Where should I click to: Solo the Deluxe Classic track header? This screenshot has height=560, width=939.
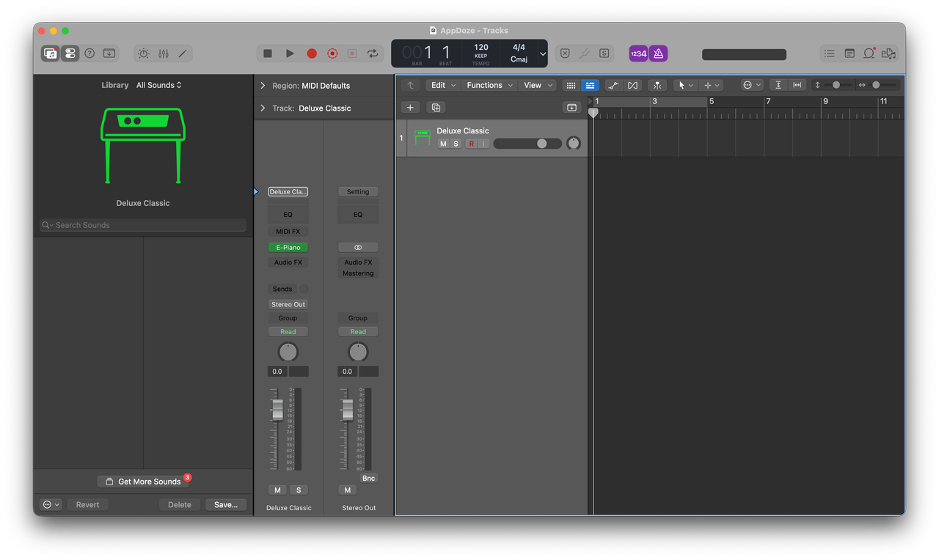click(456, 144)
